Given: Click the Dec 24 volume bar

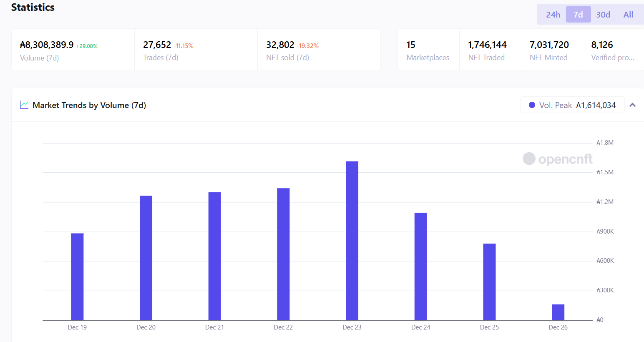Looking at the screenshot, I should [x=421, y=267].
